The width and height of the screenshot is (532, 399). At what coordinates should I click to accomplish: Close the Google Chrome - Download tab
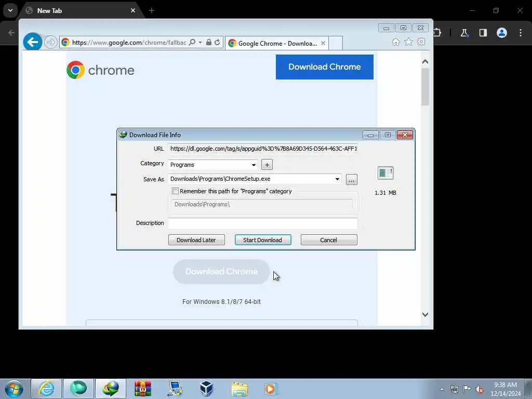click(323, 43)
